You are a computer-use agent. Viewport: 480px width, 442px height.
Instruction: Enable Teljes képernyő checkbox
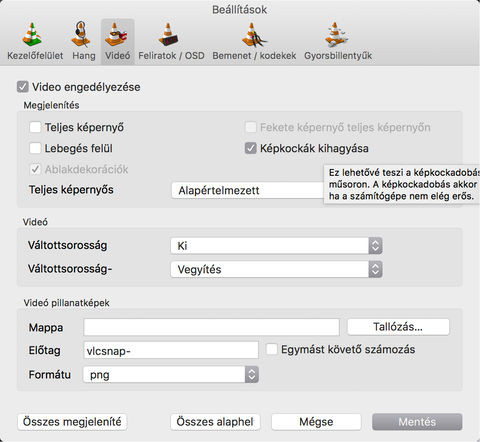click(x=35, y=127)
